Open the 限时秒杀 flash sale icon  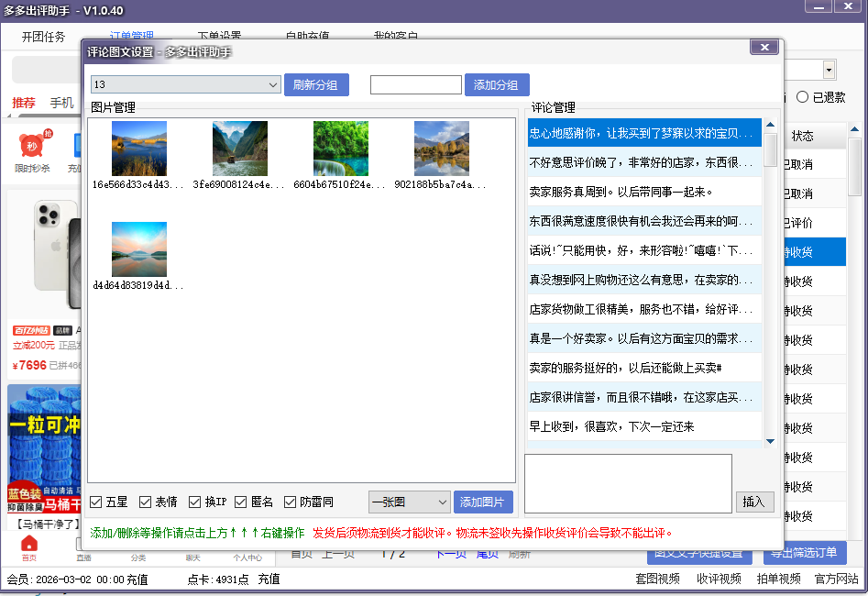point(32,145)
